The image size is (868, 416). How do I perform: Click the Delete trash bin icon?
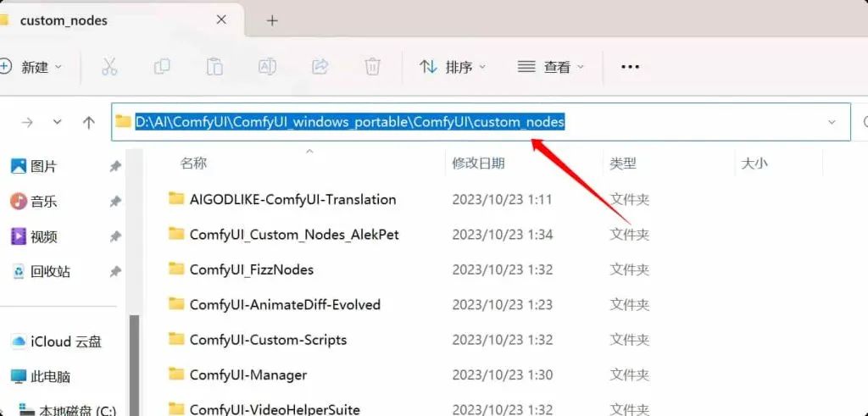coord(373,67)
